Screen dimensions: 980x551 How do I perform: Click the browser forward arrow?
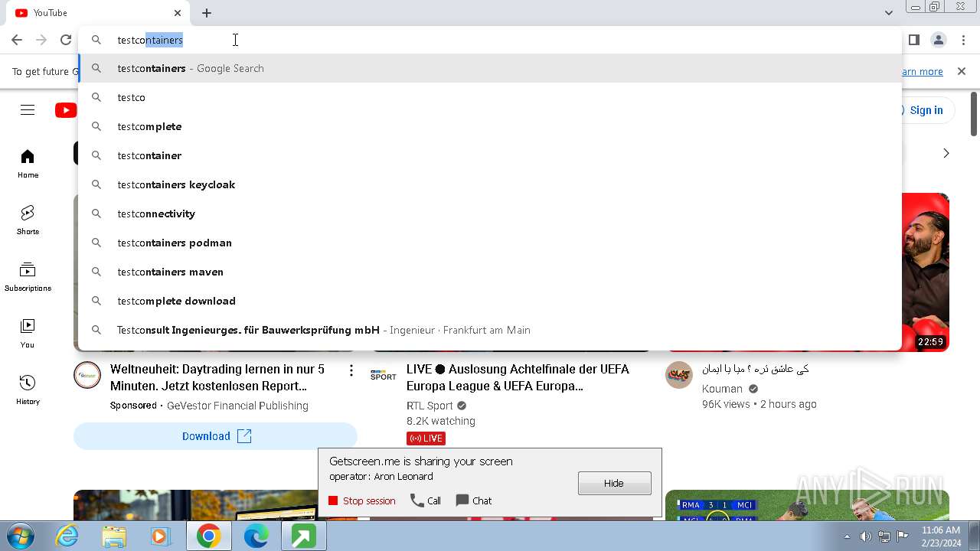[x=41, y=40]
